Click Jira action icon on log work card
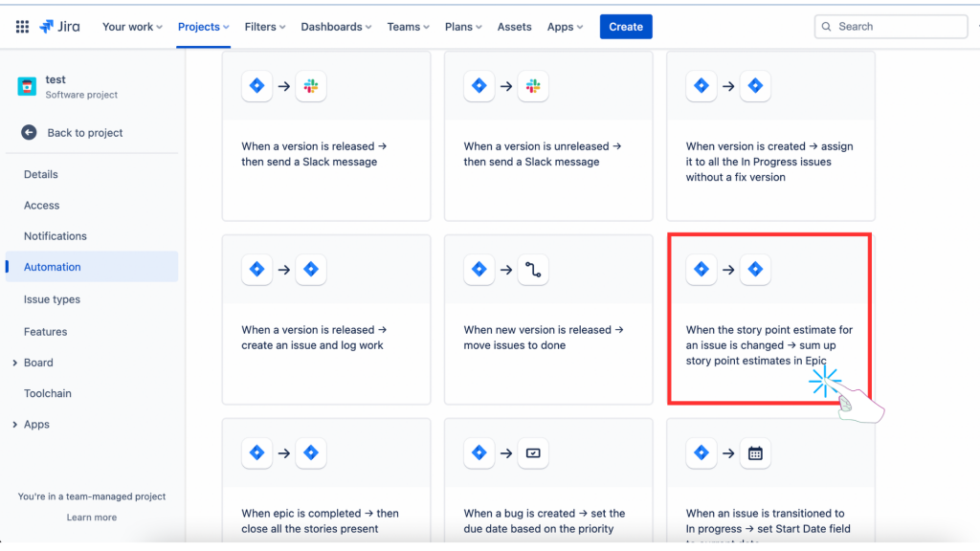 click(311, 270)
